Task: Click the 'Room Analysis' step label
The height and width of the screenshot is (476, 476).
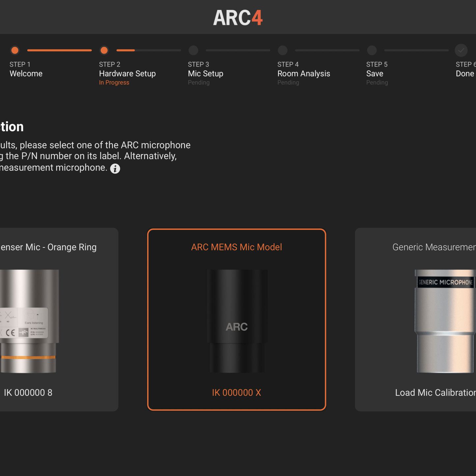Action: (x=304, y=74)
